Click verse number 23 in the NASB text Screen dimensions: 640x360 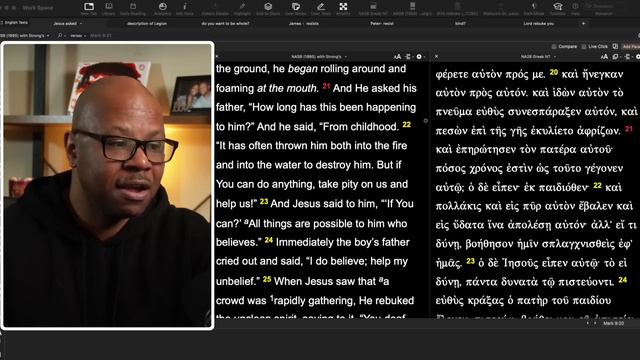click(264, 201)
